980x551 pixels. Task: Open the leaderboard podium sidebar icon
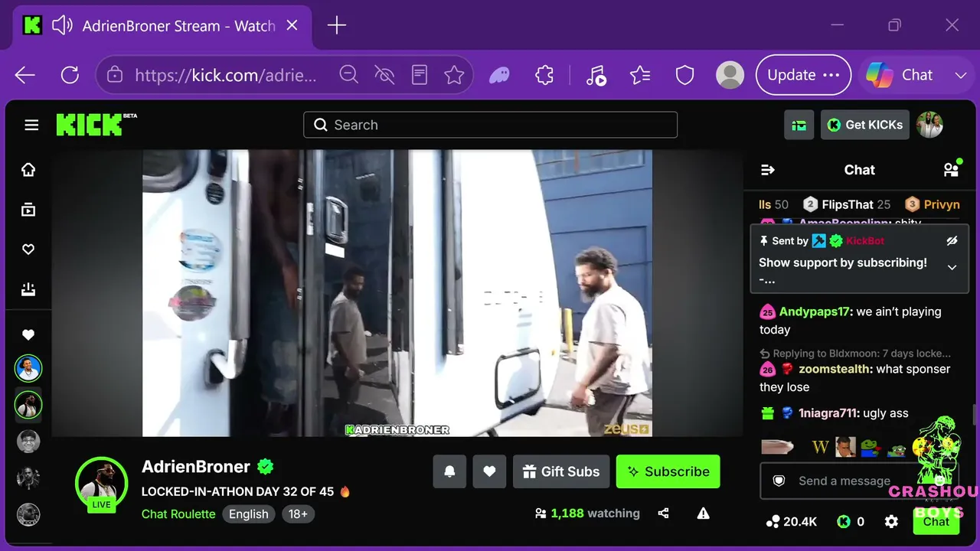[28, 289]
